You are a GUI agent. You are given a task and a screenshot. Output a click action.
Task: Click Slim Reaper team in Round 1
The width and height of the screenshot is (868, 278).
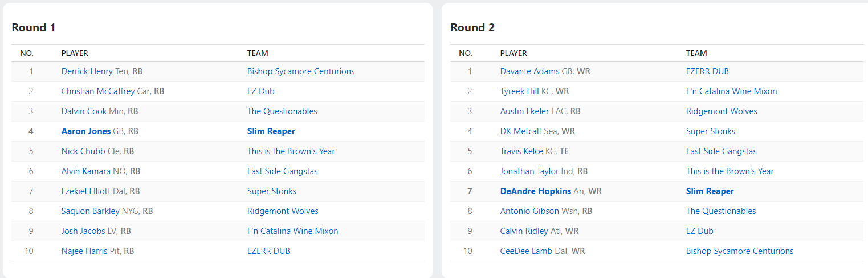point(271,131)
